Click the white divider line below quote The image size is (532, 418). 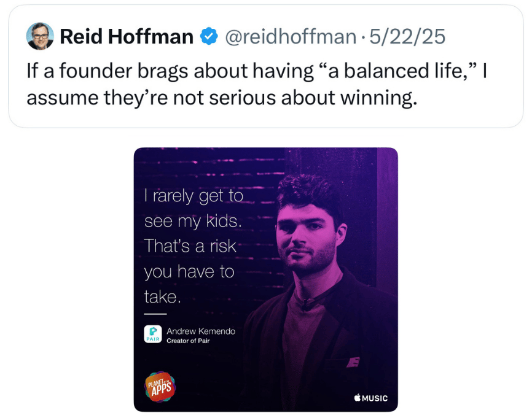pyautogui.click(x=155, y=314)
